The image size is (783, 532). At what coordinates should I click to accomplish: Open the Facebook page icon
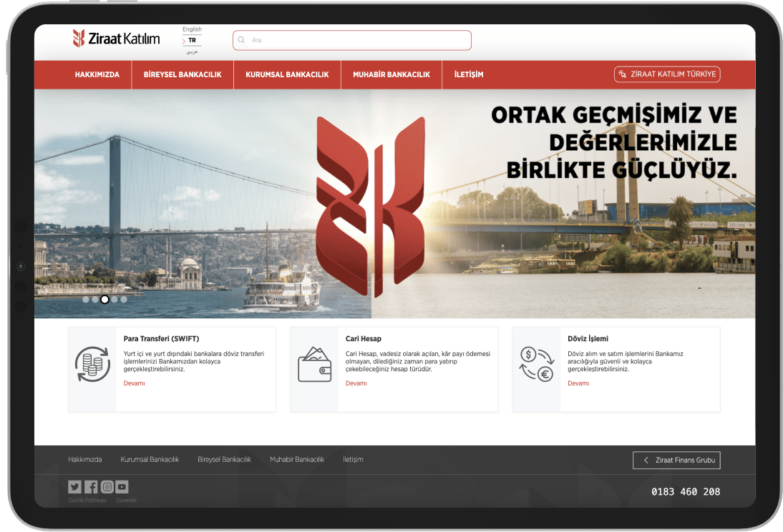[x=91, y=487]
